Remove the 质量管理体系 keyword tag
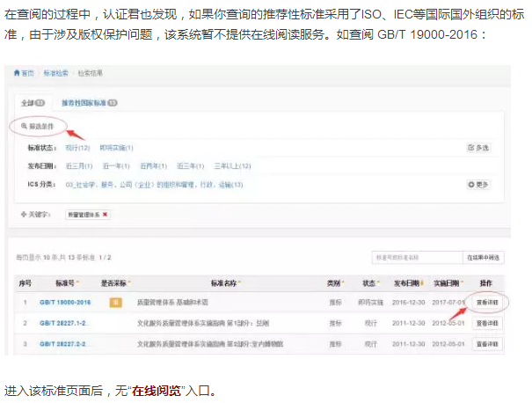The height and width of the screenshot is (403, 532). 106,214
